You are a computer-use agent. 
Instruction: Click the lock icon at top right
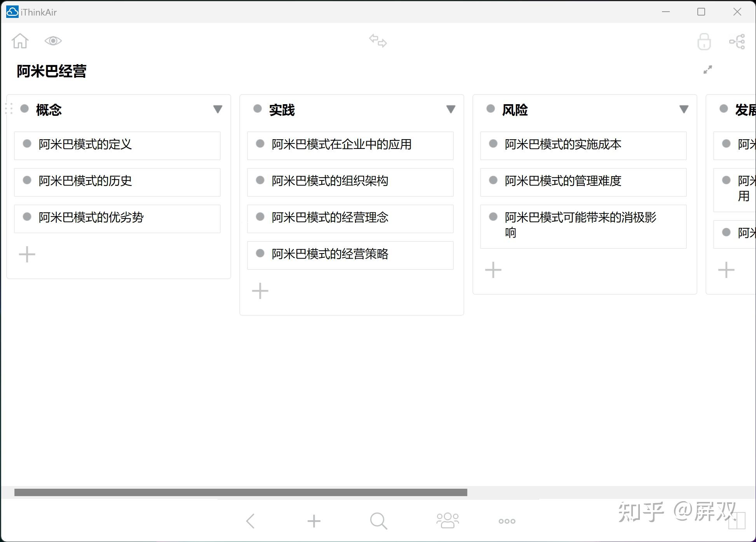point(704,42)
